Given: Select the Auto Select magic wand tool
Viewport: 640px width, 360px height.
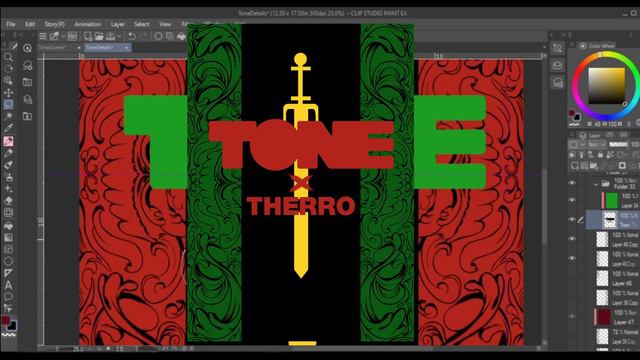Looking at the screenshot, I should click(x=8, y=117).
